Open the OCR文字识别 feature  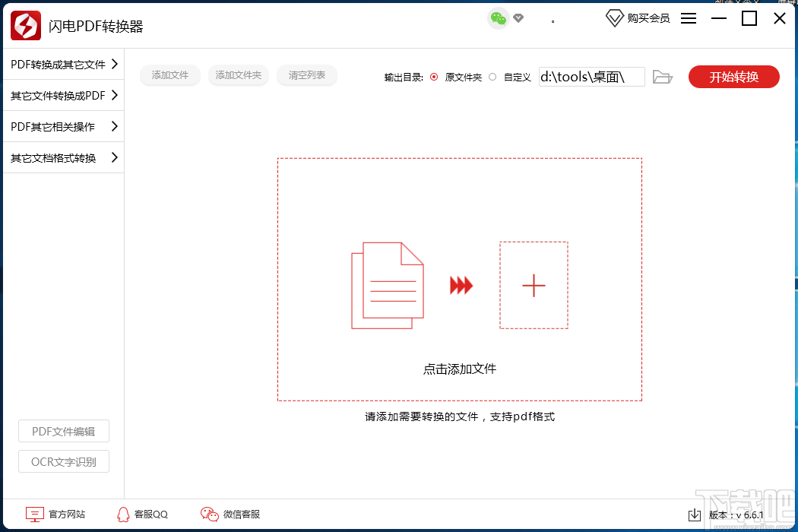[x=63, y=461]
